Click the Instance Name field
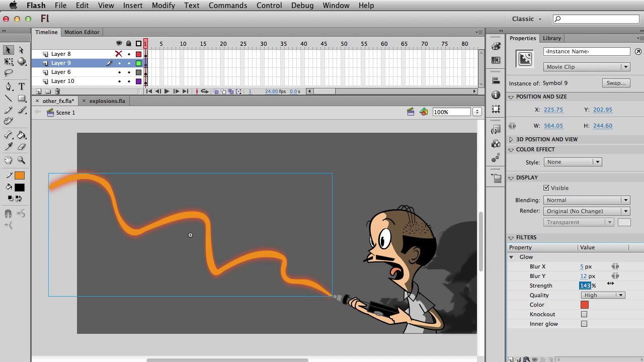The height and width of the screenshot is (362, 644). [587, 51]
